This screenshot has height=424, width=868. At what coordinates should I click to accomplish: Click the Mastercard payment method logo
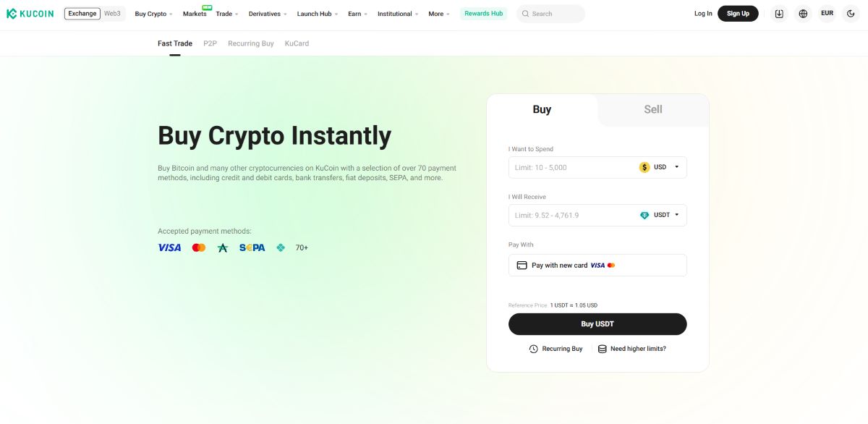(199, 247)
